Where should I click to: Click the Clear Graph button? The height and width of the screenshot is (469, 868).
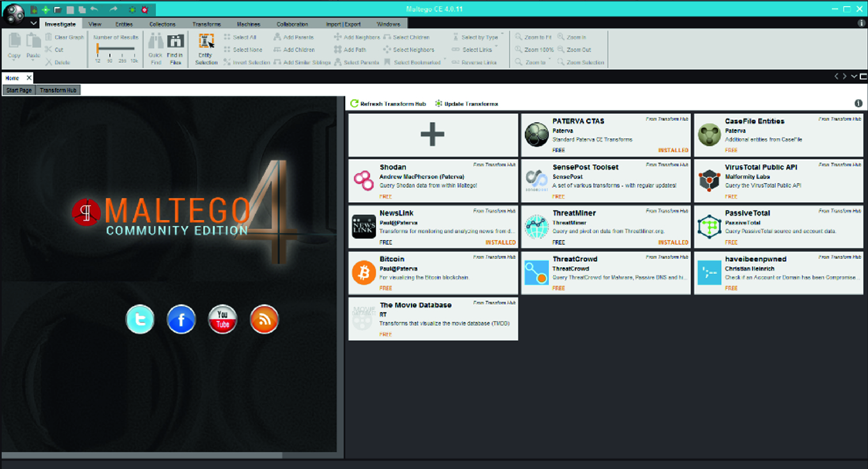click(x=65, y=37)
